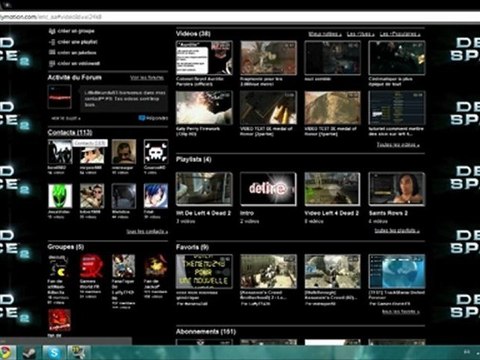
Task: Open the 'Video Left 4 Dead 2' playlist thumbnail
Action: point(332,189)
